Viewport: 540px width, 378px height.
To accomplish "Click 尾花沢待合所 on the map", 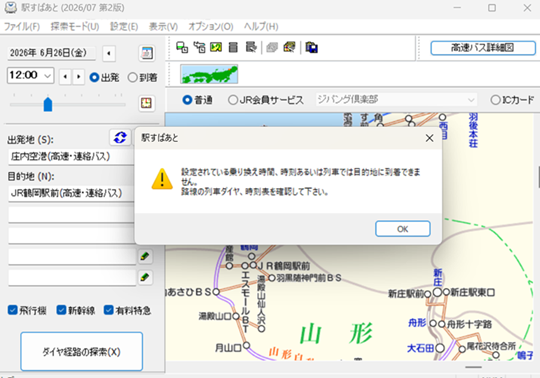I will click(x=462, y=349).
